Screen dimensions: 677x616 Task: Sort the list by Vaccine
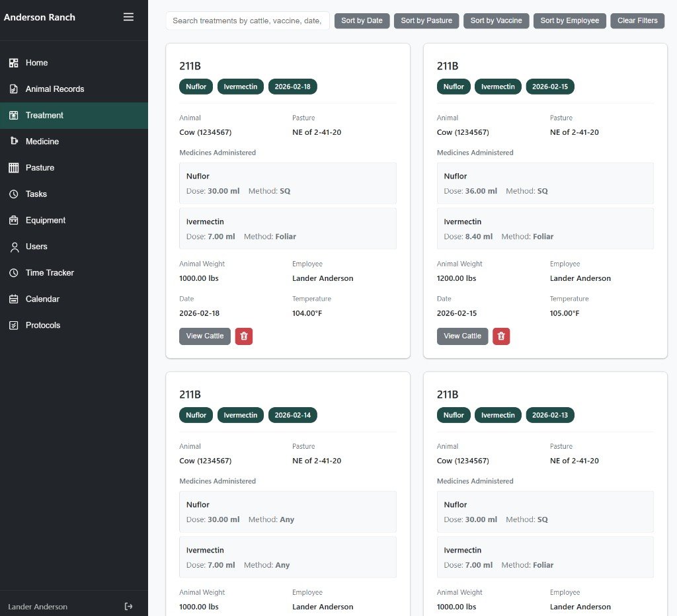496,20
